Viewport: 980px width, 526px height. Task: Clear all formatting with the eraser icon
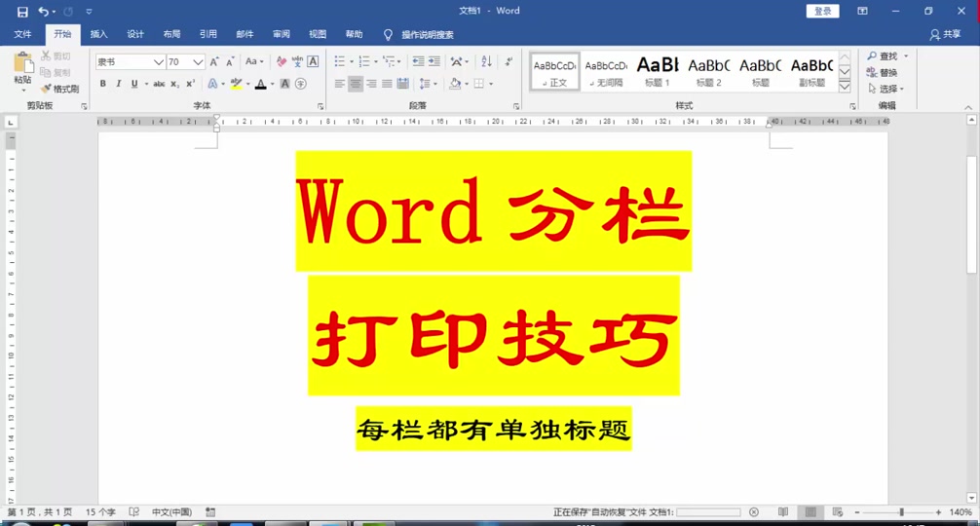point(282,61)
